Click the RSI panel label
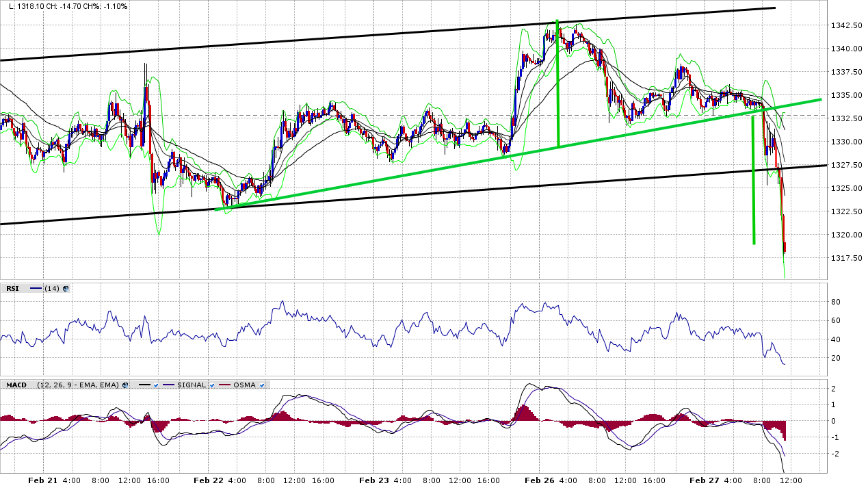Image resolution: width=868 pixels, height=490 pixels. pyautogui.click(x=13, y=289)
